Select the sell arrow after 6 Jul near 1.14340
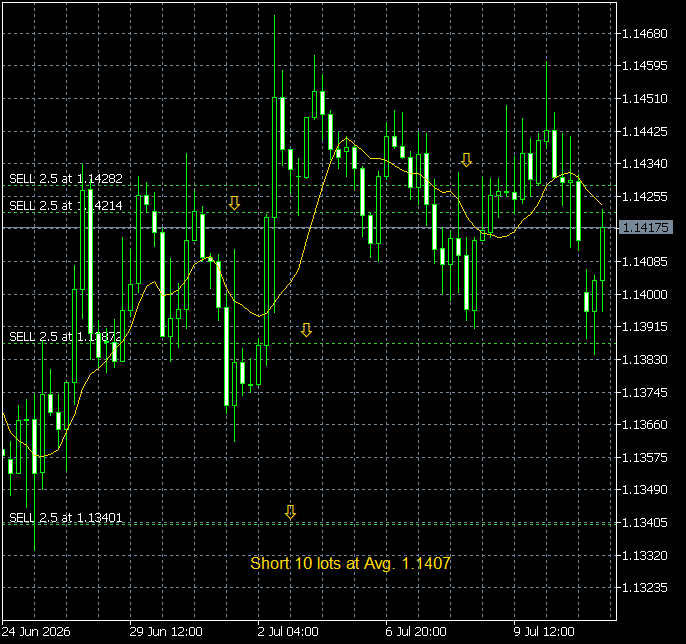 [466, 160]
